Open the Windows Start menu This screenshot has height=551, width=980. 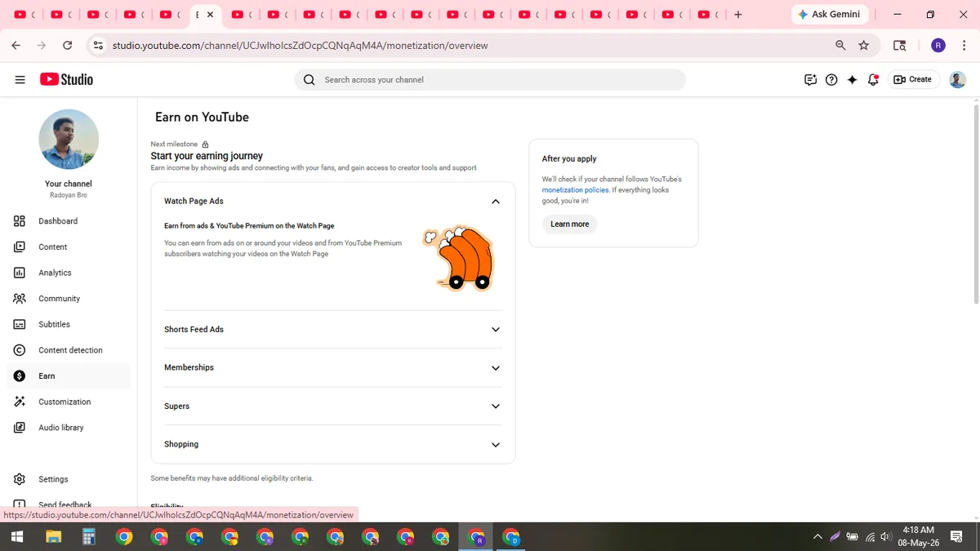[x=16, y=537]
